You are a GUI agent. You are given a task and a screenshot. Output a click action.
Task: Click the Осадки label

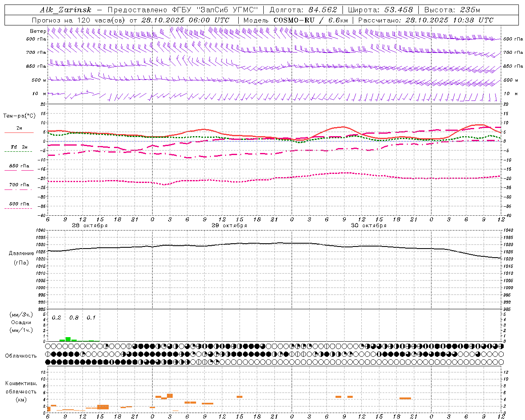21,322
